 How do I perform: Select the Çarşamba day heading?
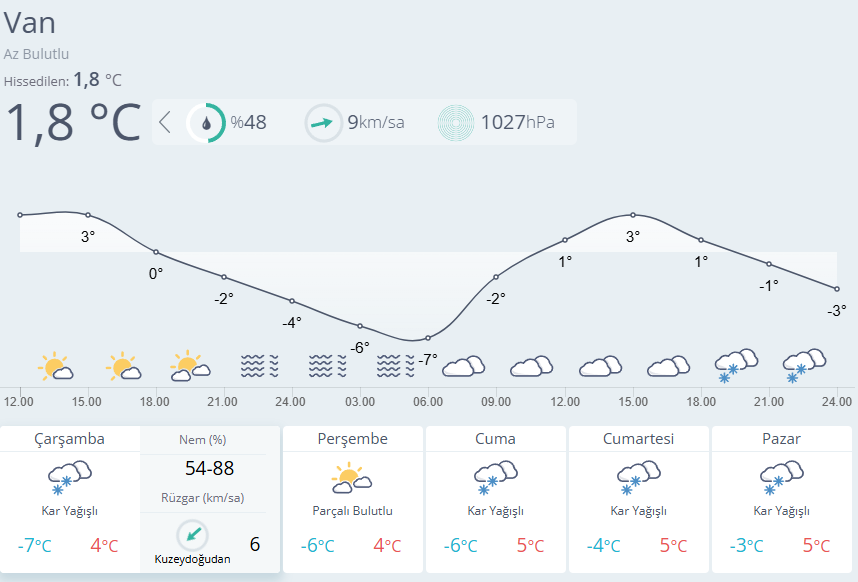69,439
